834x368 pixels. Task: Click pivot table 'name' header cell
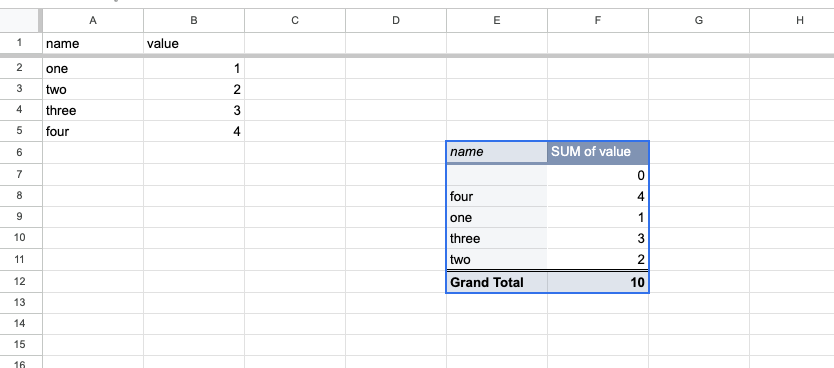click(x=497, y=153)
